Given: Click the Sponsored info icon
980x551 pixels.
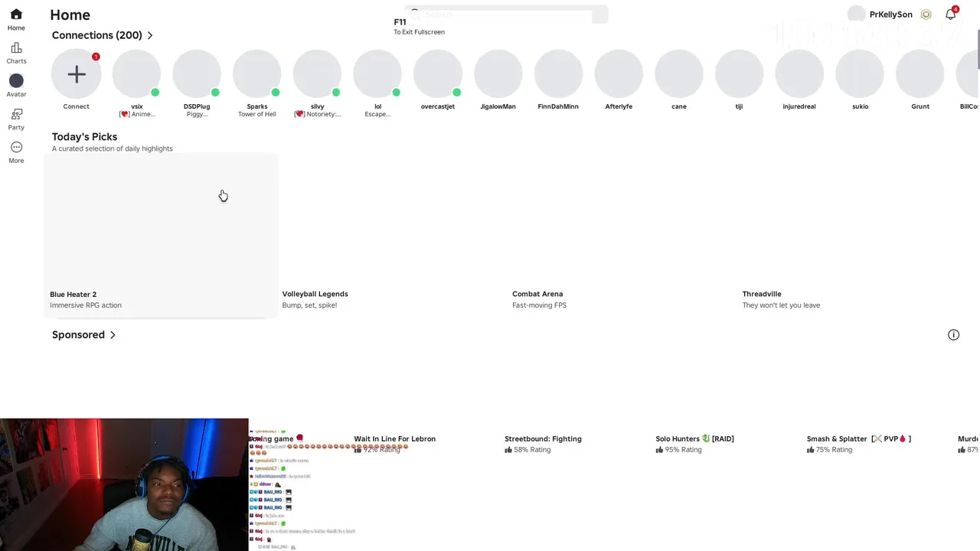Looking at the screenshot, I should (x=953, y=334).
